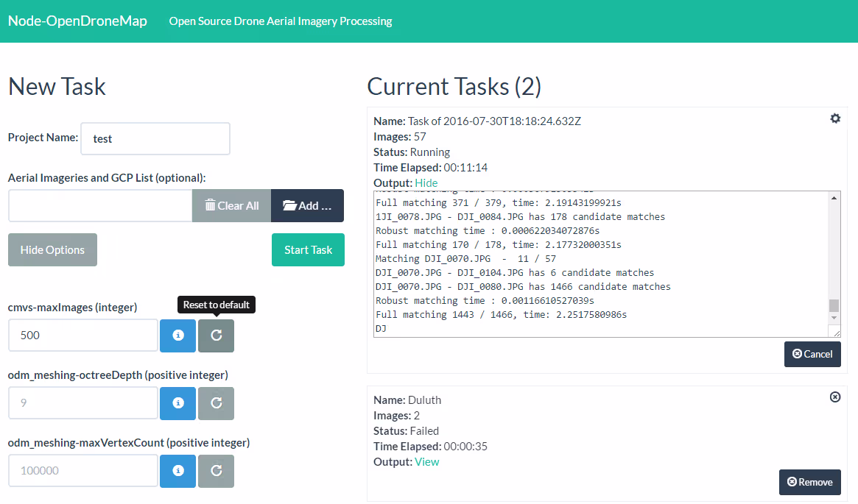View output of the Duluth task

click(x=427, y=462)
